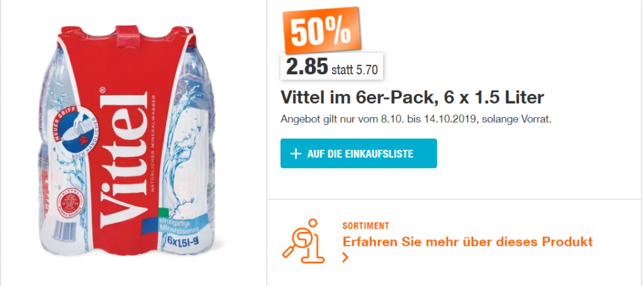Click the orange Sortiment magnifier figure icon
This screenshot has height=286, width=644.
(x=303, y=241)
